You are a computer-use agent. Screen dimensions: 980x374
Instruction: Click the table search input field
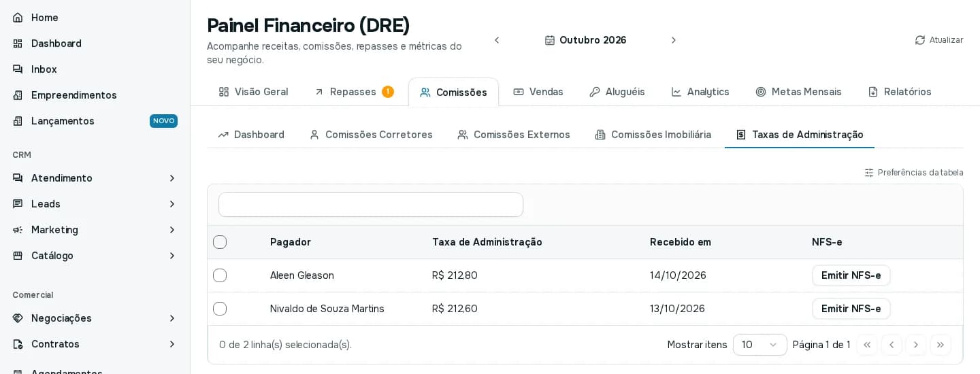click(x=371, y=205)
